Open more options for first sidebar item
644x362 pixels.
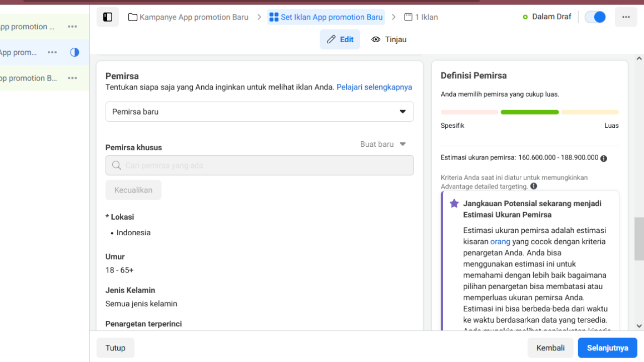72,27
